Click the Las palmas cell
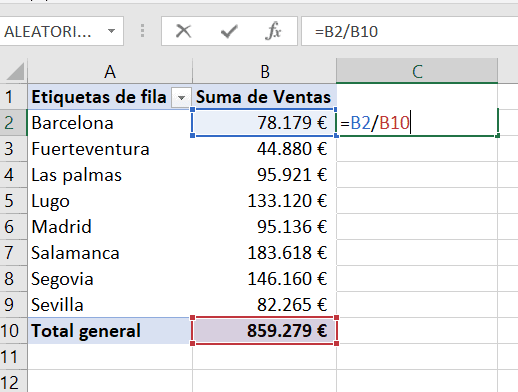The height and width of the screenshot is (392, 518). click(110, 175)
